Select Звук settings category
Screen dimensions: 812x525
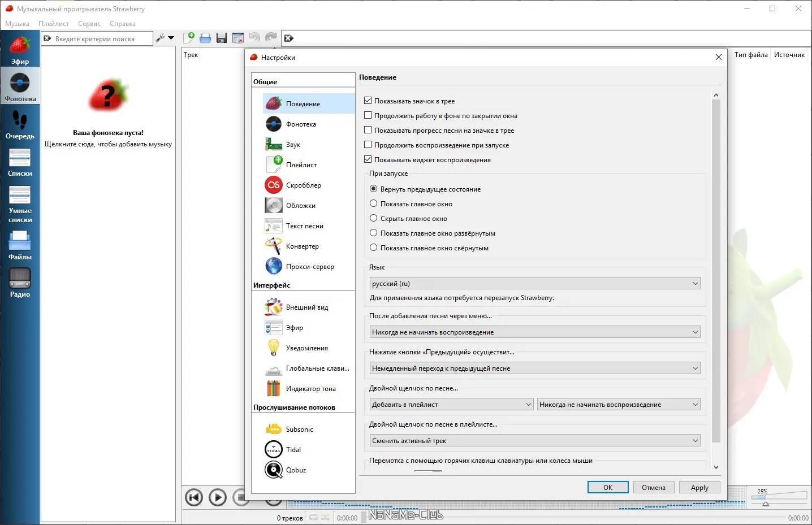point(309,145)
